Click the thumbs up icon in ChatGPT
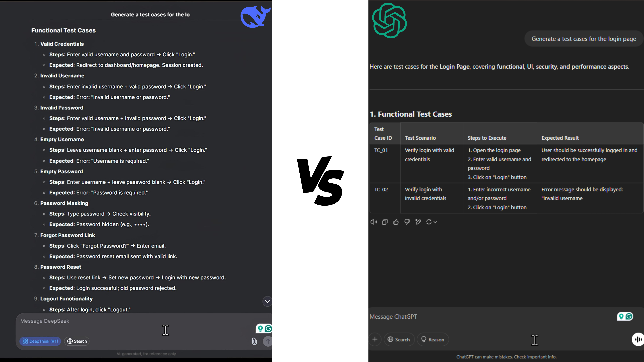 [x=396, y=222]
